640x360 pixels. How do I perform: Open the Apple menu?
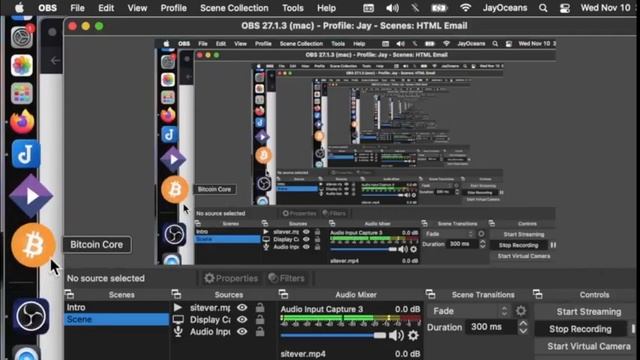click(19, 8)
